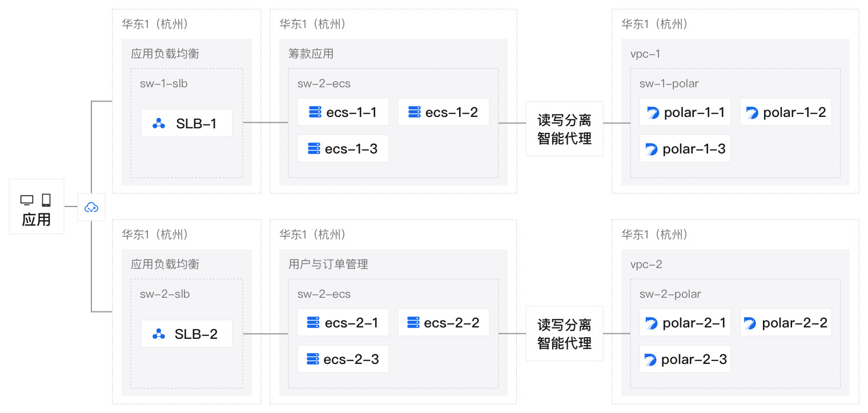This screenshot has width=868, height=413.
Task: Click the cloud gateway icon
Action: [91, 208]
